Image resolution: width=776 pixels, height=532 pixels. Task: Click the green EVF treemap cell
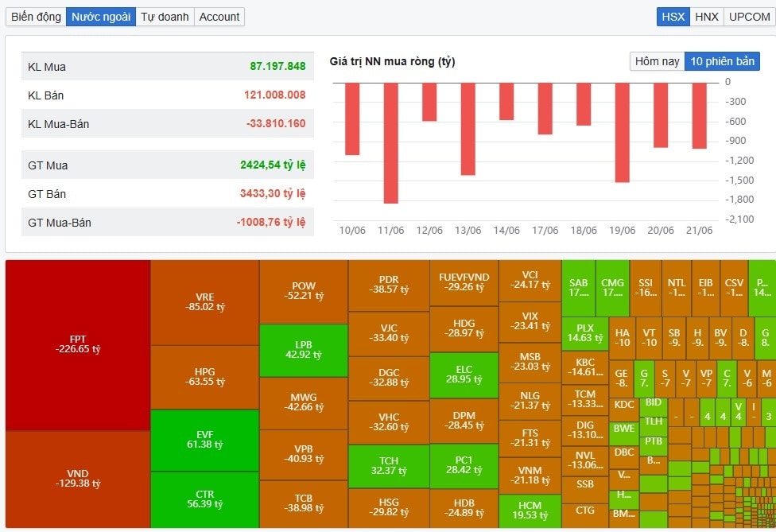(205, 441)
